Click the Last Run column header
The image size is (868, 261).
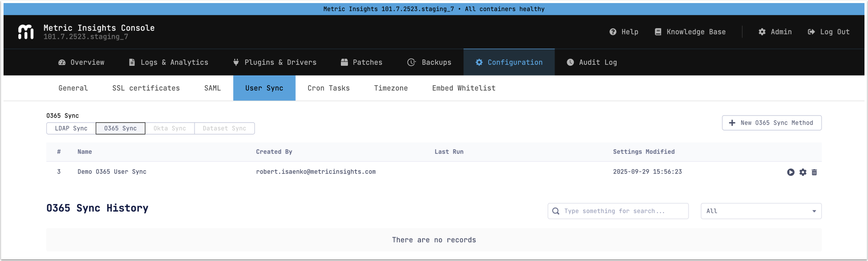(449, 152)
